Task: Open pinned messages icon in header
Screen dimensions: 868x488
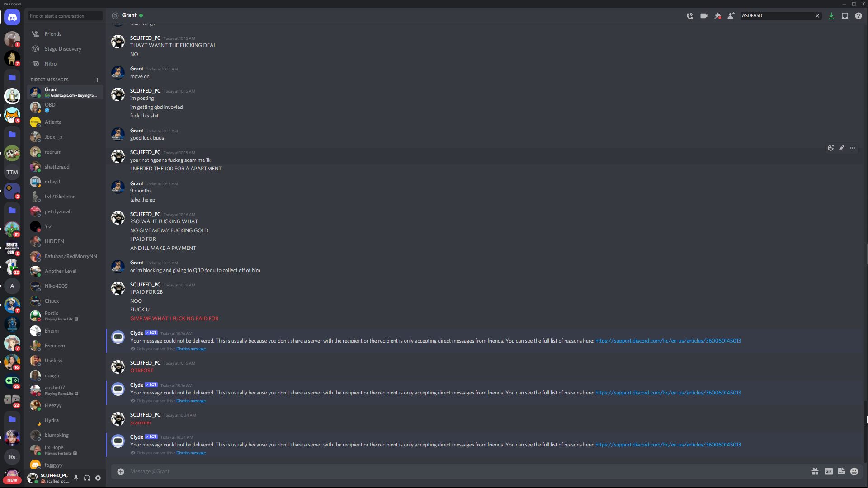Action: click(717, 16)
